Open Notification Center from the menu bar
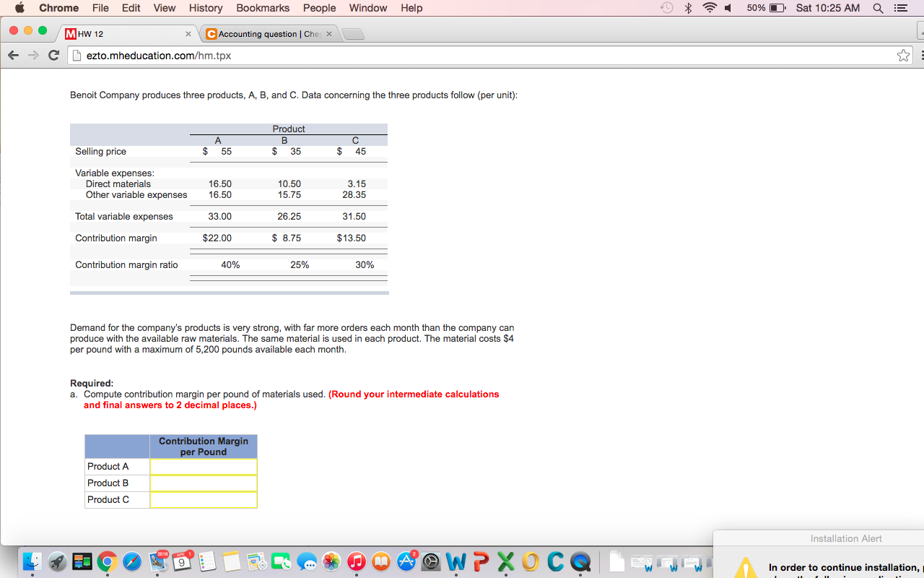Image resolution: width=924 pixels, height=578 pixels. [899, 8]
